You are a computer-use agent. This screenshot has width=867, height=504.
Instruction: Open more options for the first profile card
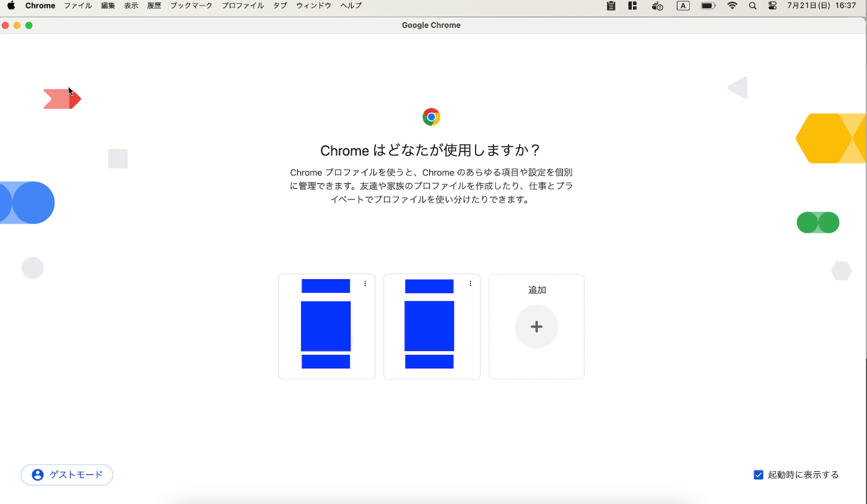click(x=365, y=284)
